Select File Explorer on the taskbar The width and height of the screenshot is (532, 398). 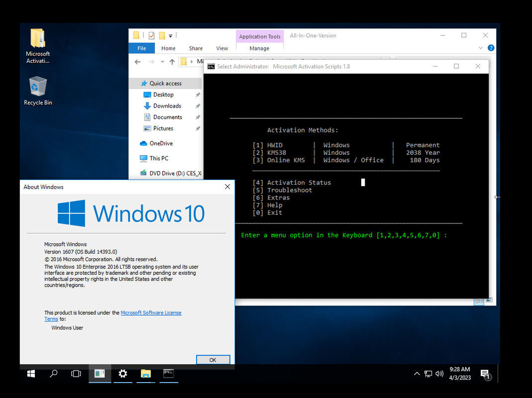(x=145, y=374)
